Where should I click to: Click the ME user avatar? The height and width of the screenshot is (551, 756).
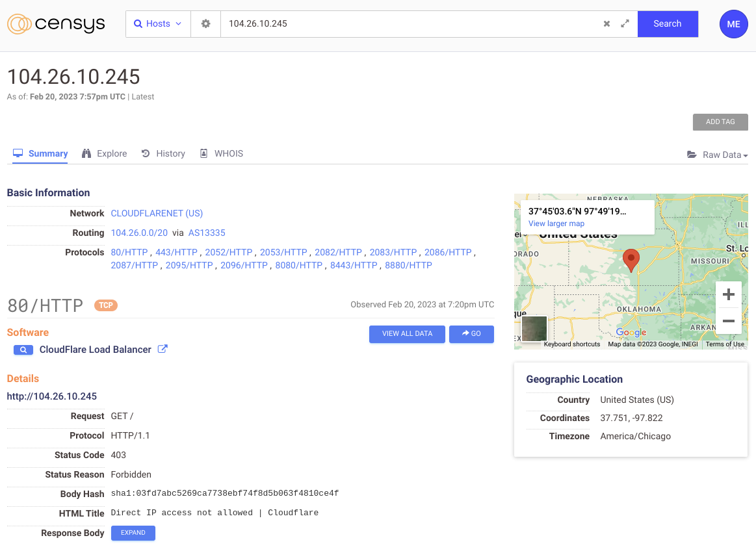(x=733, y=24)
